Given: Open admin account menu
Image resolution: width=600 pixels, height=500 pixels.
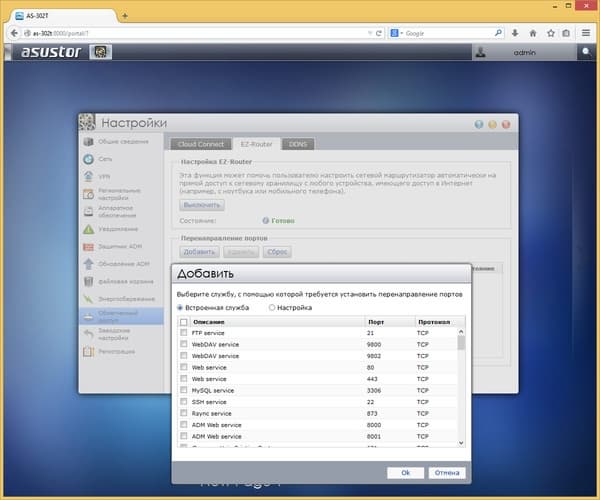Looking at the screenshot, I should pyautogui.click(x=525, y=52).
